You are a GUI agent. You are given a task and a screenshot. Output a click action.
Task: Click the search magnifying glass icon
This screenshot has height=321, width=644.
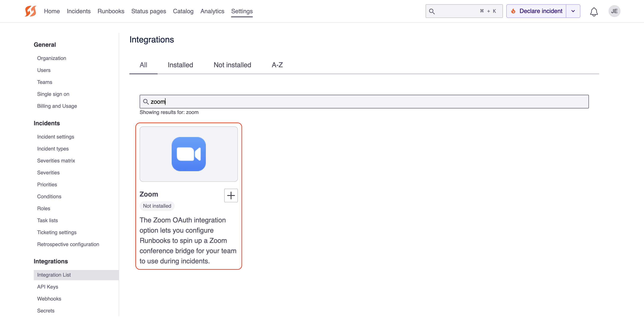coord(432,11)
